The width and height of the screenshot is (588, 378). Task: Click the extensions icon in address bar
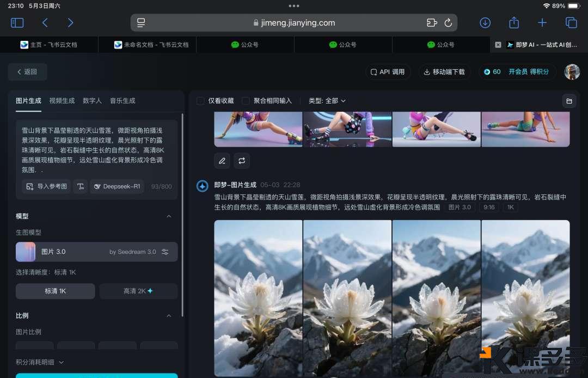[x=432, y=23]
